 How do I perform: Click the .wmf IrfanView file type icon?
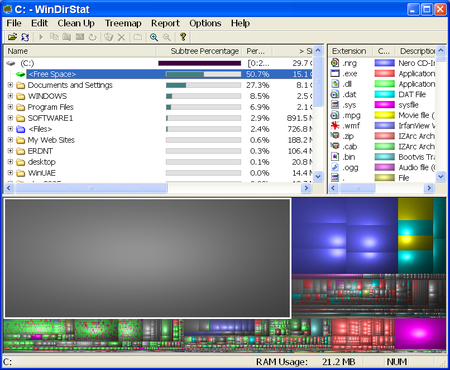pyautogui.click(x=335, y=126)
